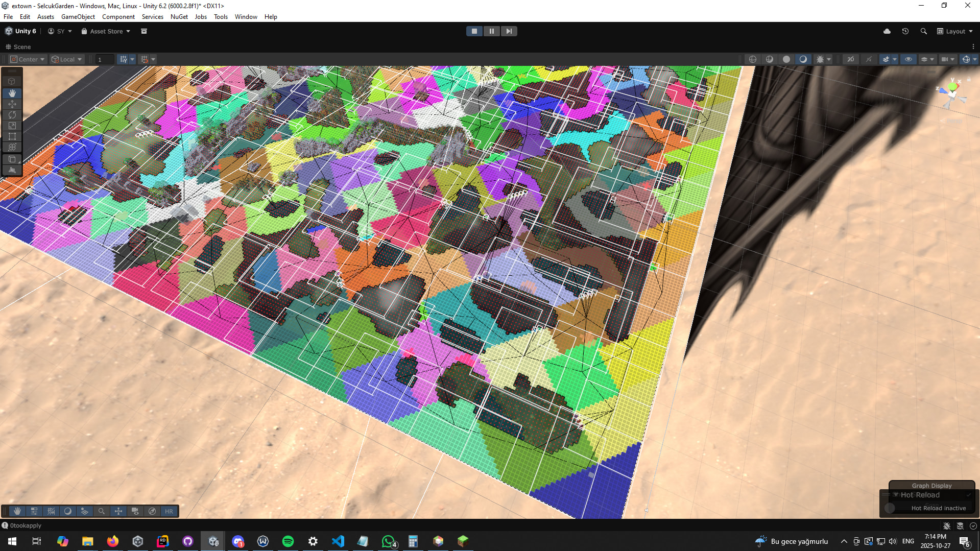Open the Undo History icon
Image resolution: width=980 pixels, height=551 pixels.
(905, 31)
